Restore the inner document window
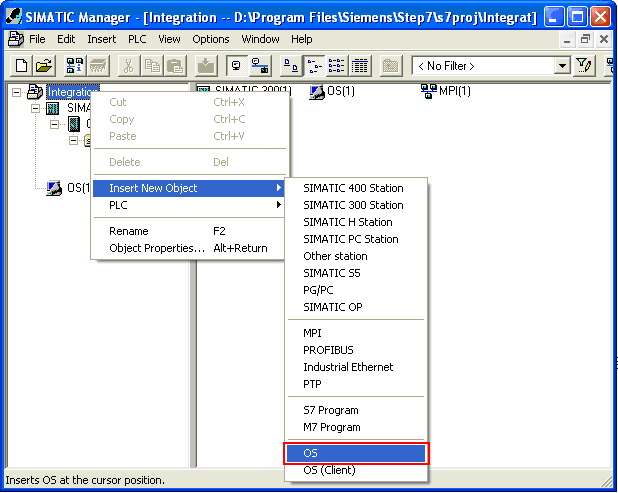This screenshot has width=618, height=493. pyautogui.click(x=585, y=39)
